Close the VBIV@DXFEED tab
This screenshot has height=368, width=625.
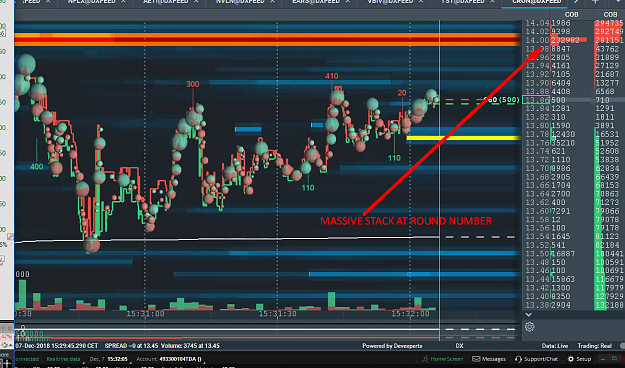click(x=421, y=2)
